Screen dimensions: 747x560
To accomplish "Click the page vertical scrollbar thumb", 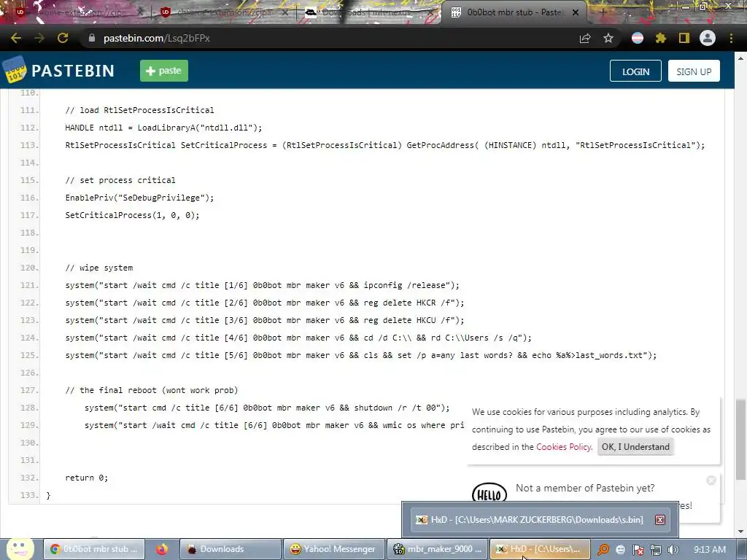I will (x=740, y=439).
